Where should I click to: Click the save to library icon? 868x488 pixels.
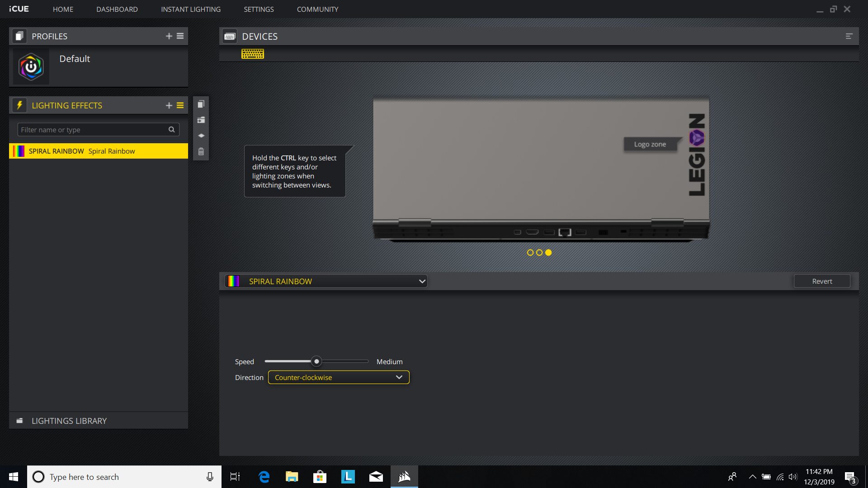pos(201,120)
